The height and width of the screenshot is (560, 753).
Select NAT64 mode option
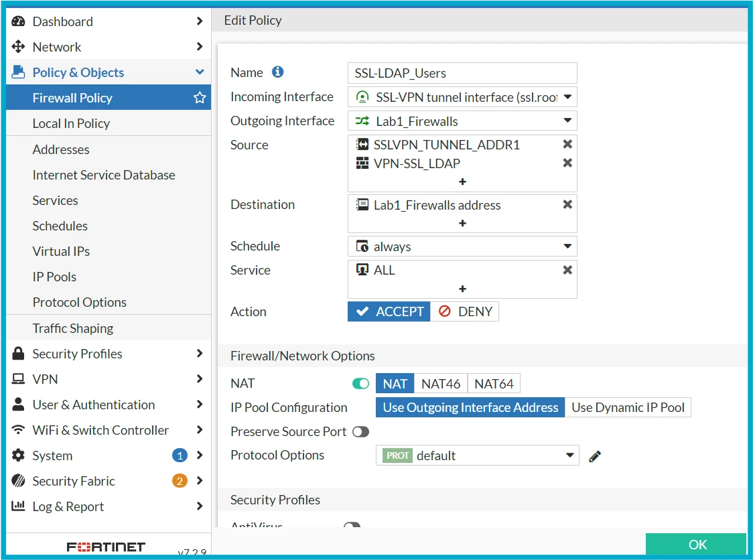tap(494, 384)
